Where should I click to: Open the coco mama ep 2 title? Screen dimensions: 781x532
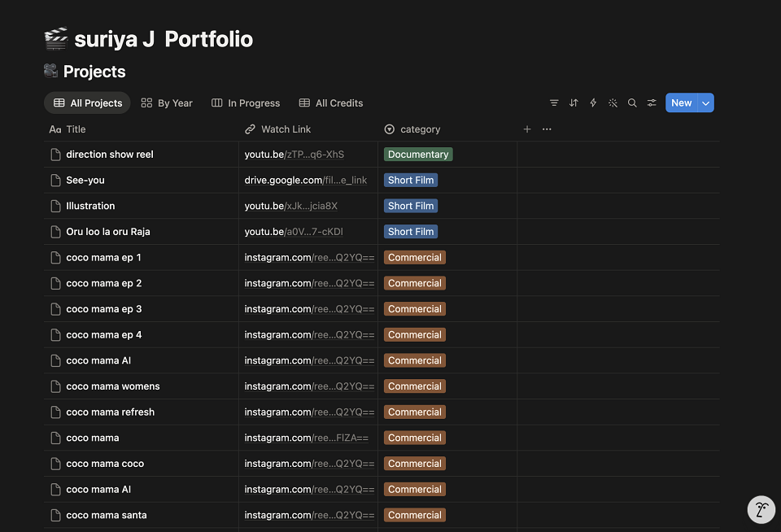point(103,283)
